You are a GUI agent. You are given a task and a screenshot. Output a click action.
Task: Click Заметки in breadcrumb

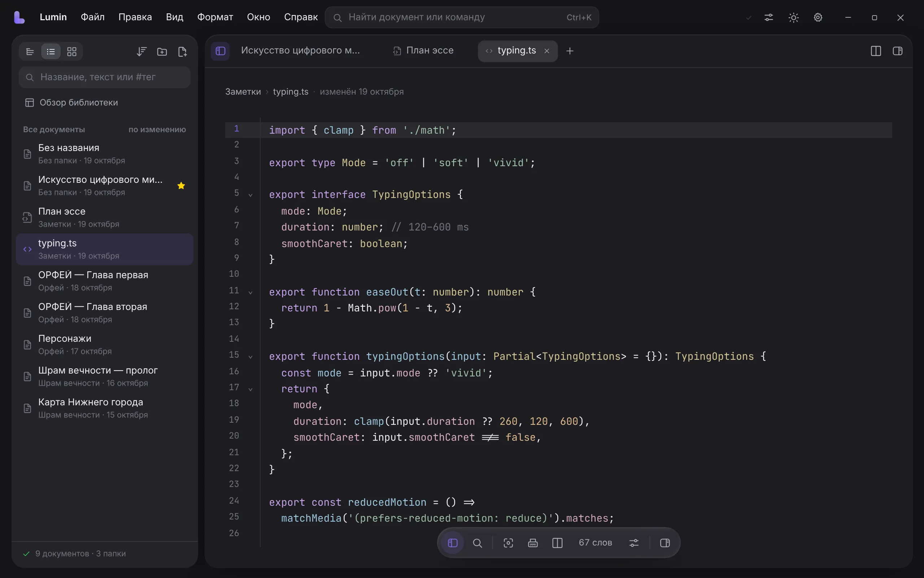243,92
